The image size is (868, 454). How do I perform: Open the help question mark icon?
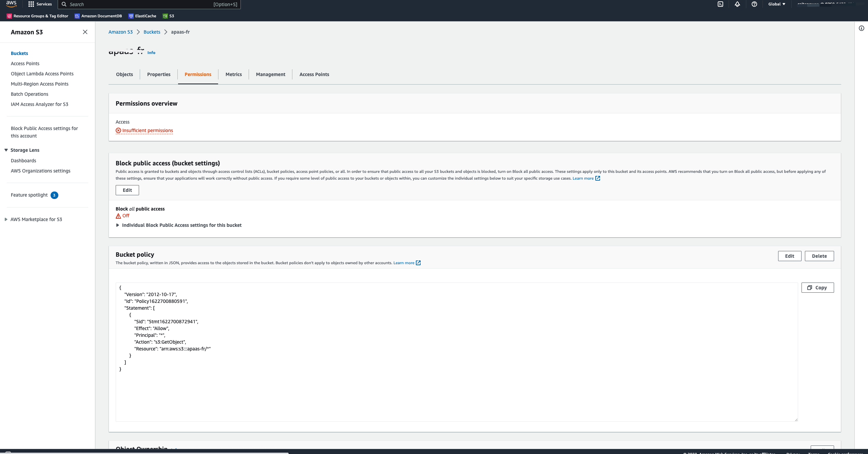[x=754, y=4]
